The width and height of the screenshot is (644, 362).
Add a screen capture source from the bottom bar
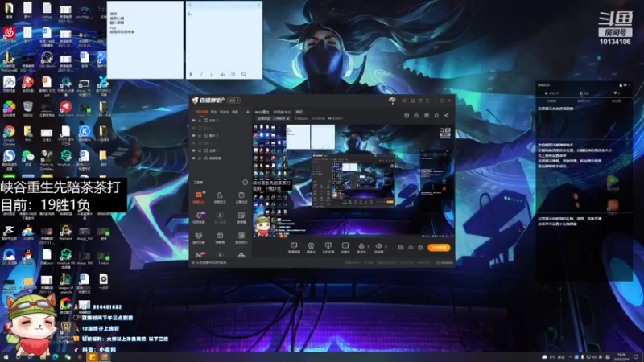tap(294, 248)
